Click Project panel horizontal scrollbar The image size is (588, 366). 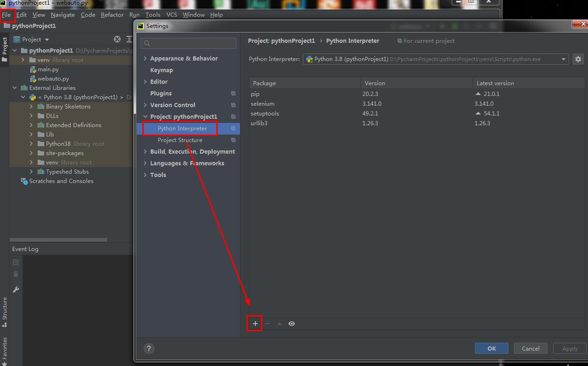tap(58, 240)
